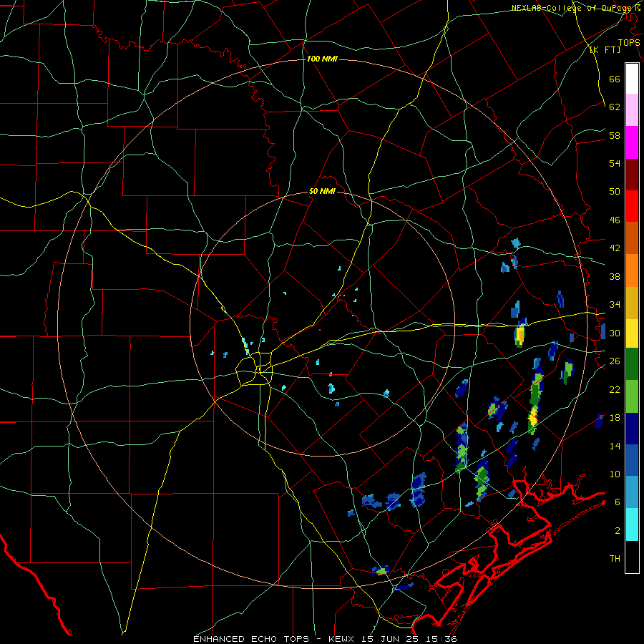Image resolution: width=644 pixels, height=644 pixels.
Task: Click the 42 legend value
Action: (615, 248)
